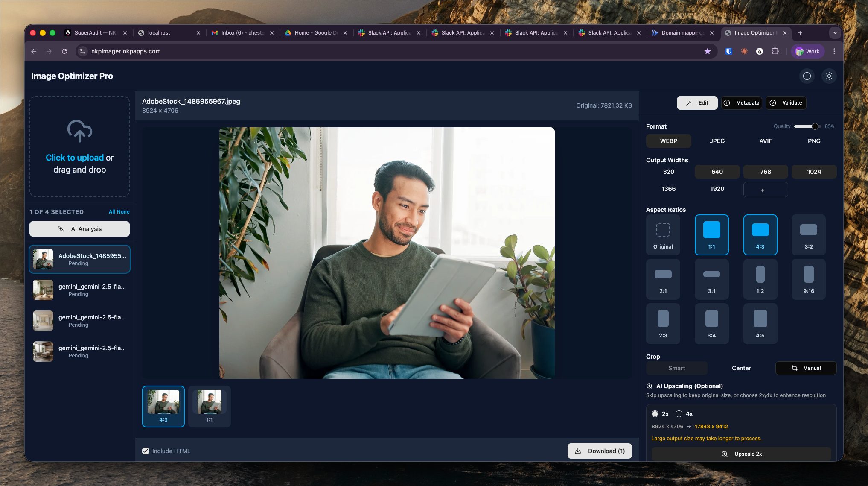Select the 3:2 aspect ratio tile
This screenshot has height=486, width=868.
808,234
